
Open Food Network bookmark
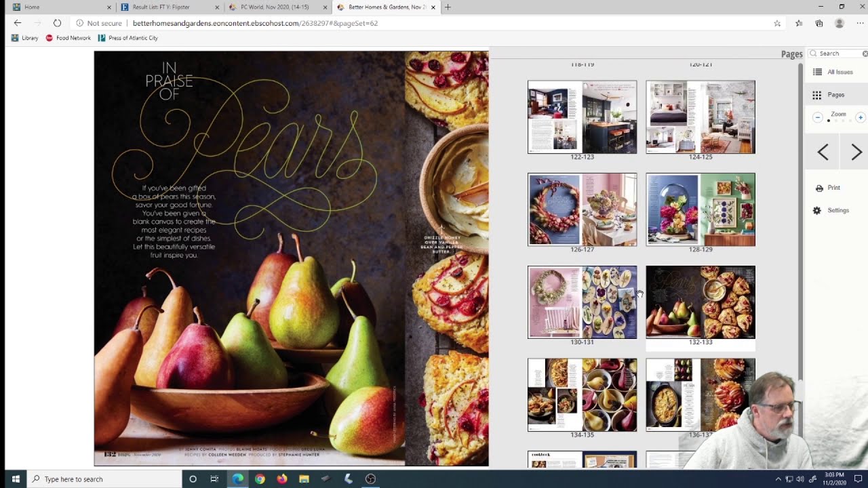(x=68, y=38)
